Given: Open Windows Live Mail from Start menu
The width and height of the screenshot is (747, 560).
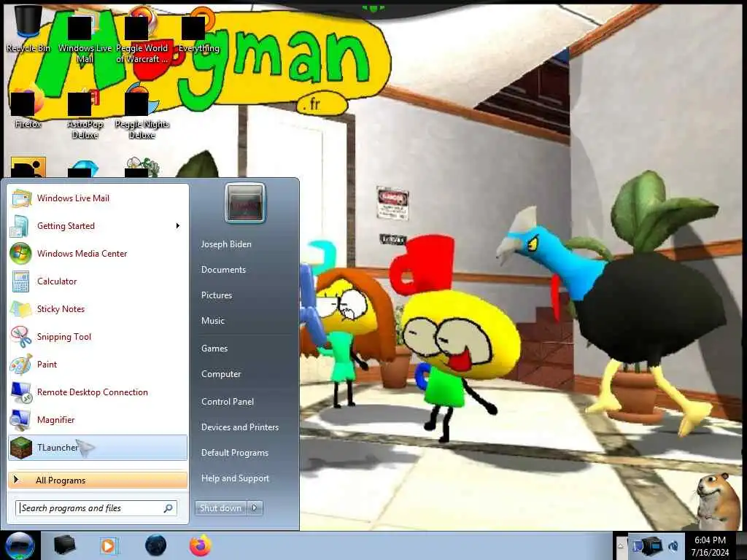Looking at the screenshot, I should [x=98, y=198].
